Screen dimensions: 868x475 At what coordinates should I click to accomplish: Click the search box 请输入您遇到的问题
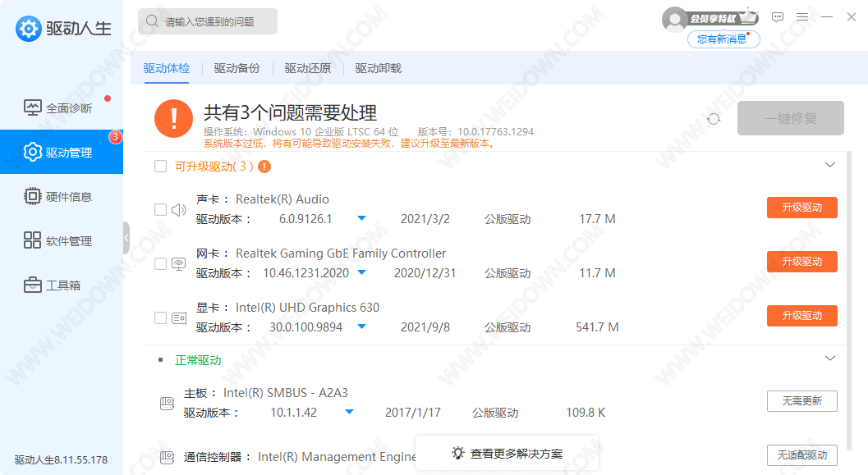208,21
